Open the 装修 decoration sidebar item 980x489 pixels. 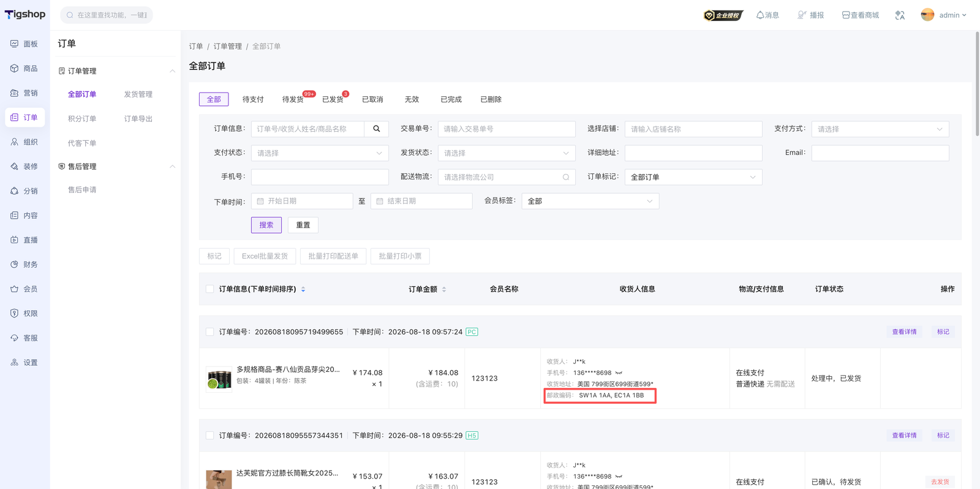tap(24, 167)
